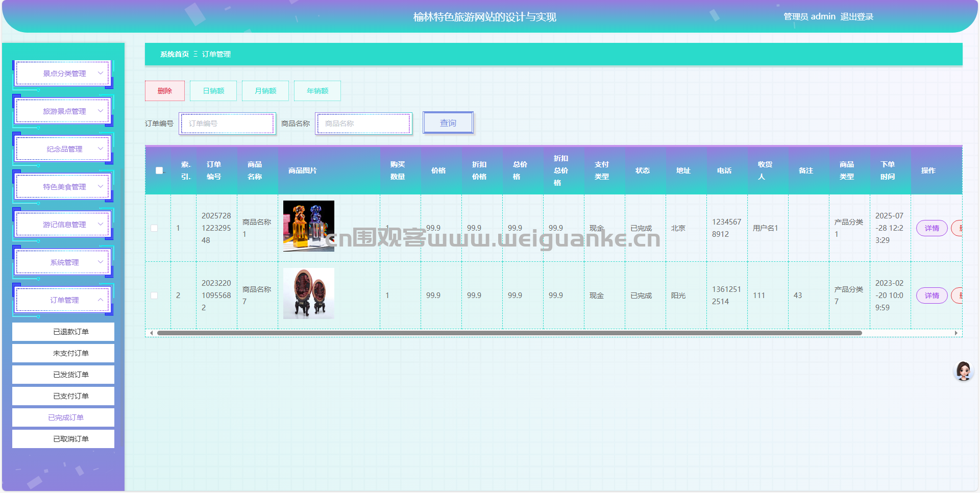The height and width of the screenshot is (493, 980).
Task: Open the 已发货订单 submenu item
Action: coord(63,375)
